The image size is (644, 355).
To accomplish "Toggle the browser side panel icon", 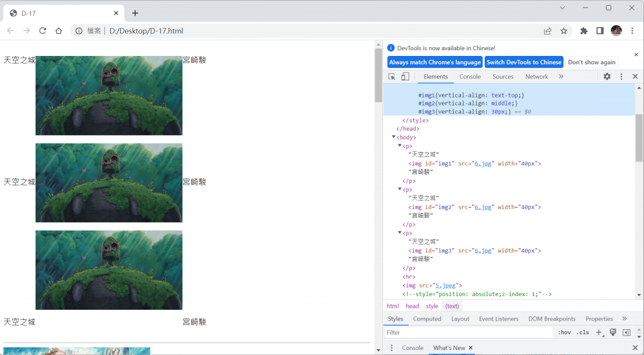I will (x=599, y=31).
